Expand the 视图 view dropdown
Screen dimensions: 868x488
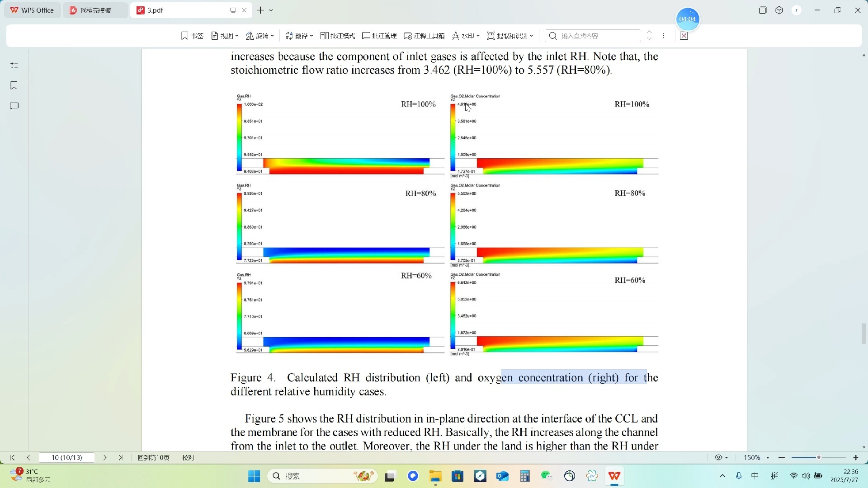point(225,36)
